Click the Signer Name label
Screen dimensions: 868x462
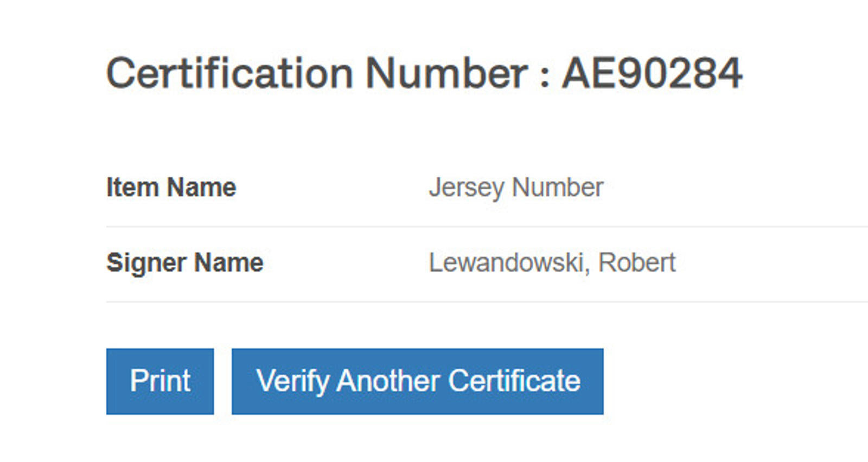pos(184,263)
